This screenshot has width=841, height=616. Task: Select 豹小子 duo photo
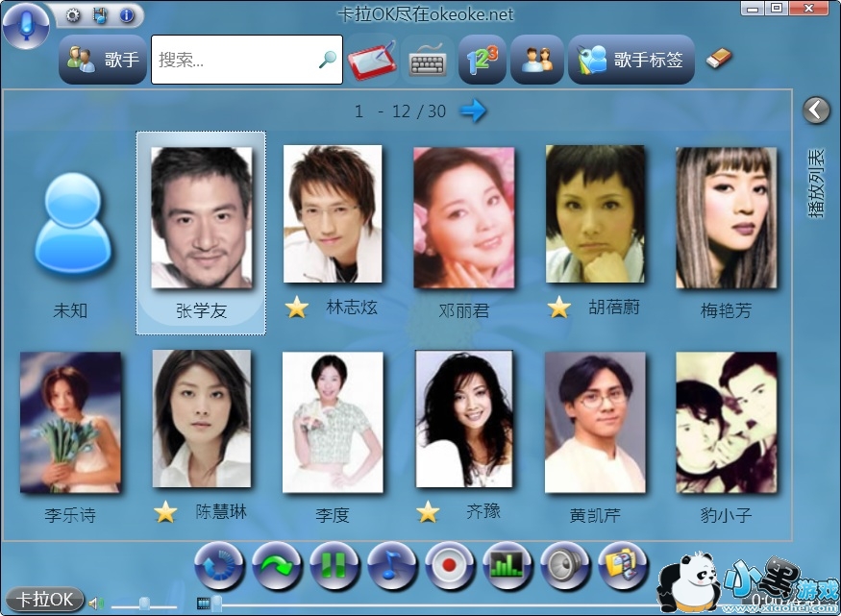727,423
